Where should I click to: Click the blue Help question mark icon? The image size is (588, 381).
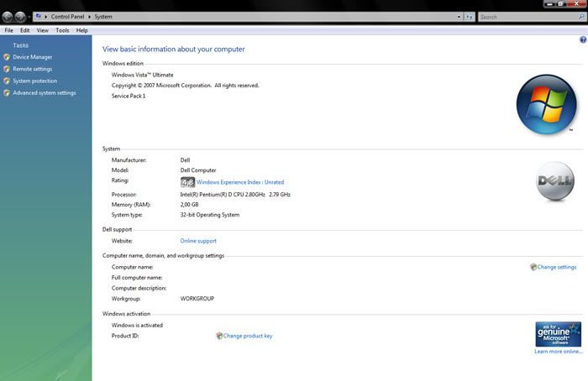click(583, 39)
